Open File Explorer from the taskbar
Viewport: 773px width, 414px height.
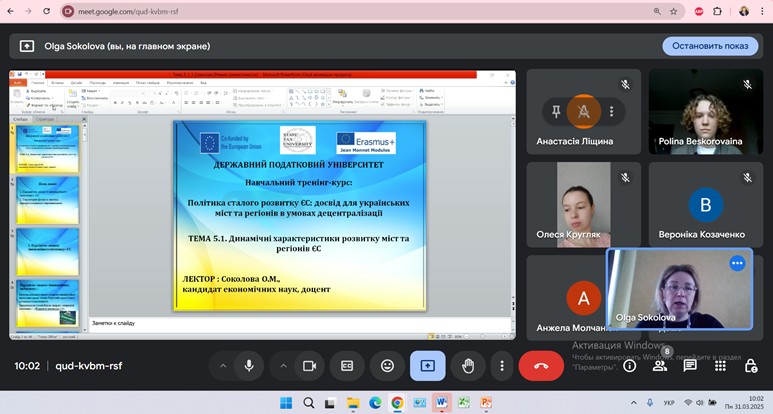pos(353,403)
